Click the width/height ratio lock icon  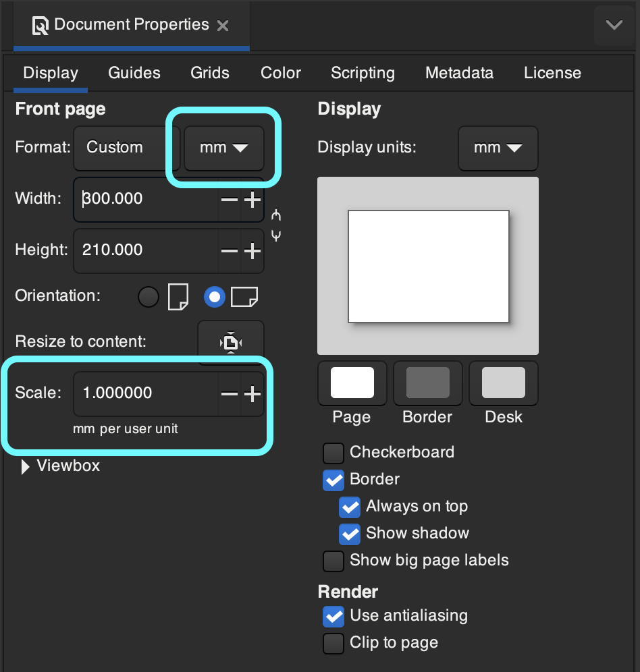[276, 225]
